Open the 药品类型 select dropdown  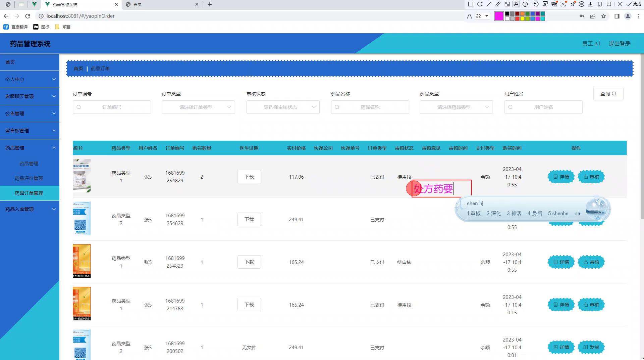click(456, 107)
